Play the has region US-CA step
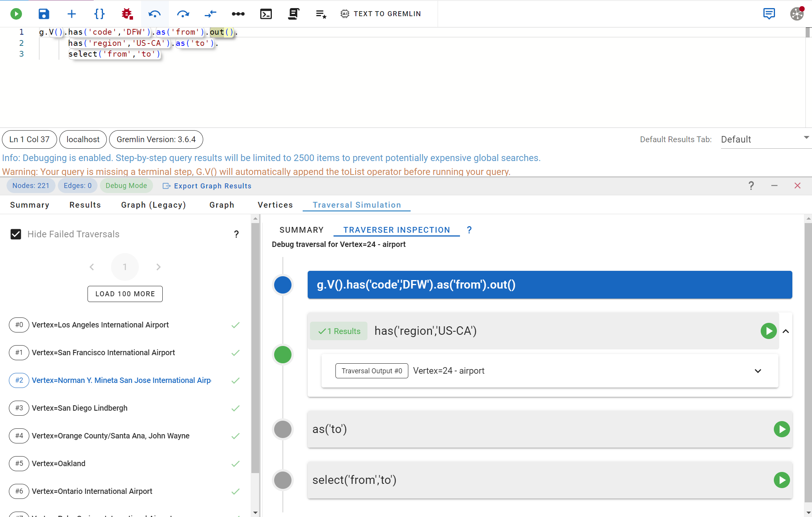Viewport: 812px width, 517px height. tap(769, 331)
